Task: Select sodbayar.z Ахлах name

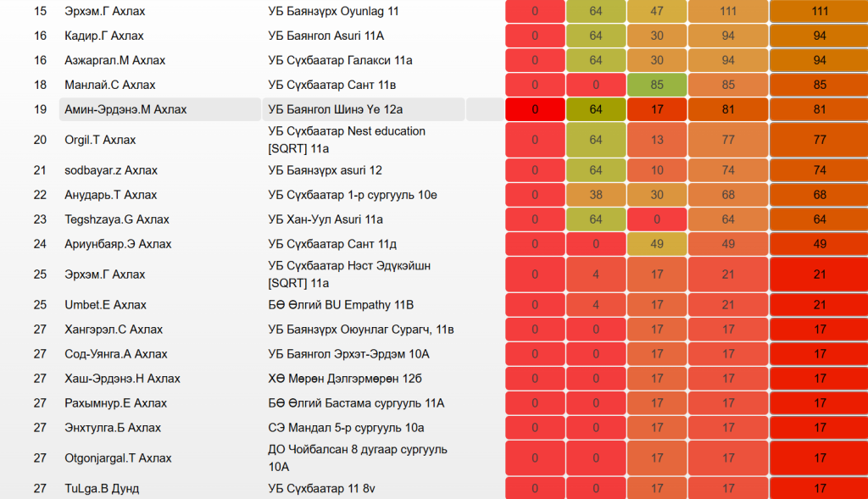Action: click(x=111, y=170)
